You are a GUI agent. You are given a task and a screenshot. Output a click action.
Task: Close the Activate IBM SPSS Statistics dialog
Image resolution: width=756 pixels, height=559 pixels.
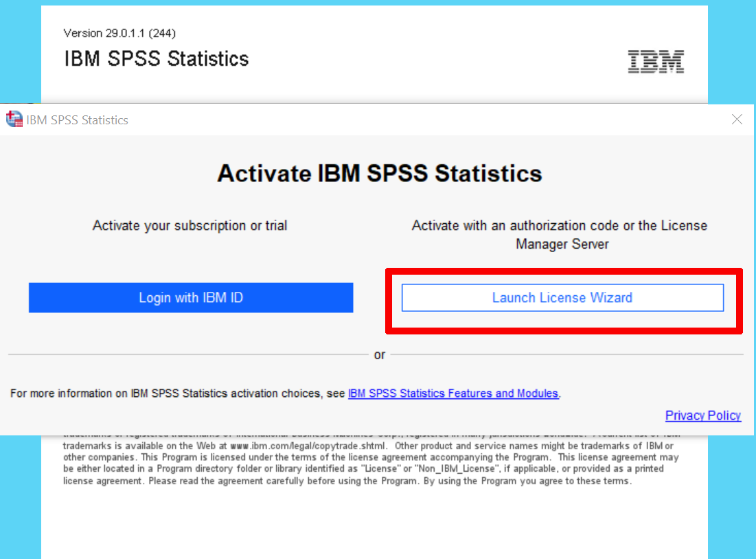pyautogui.click(x=737, y=119)
